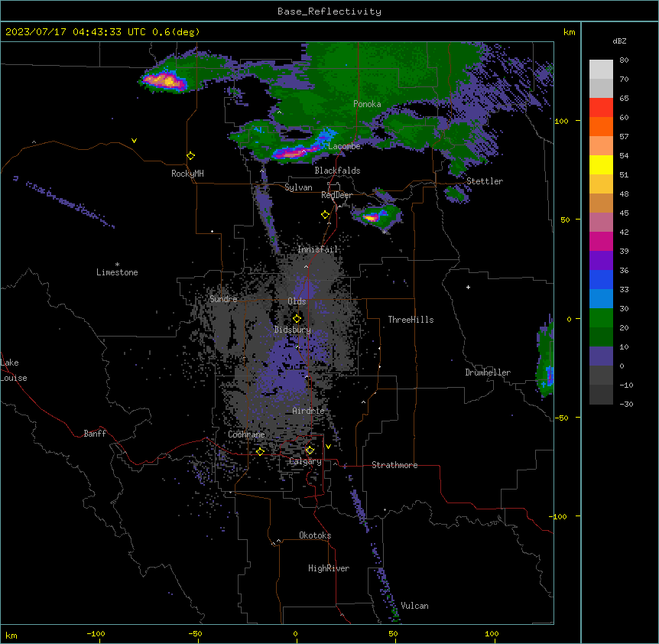Click the RedDeer label
659x644 pixels.
click(x=336, y=195)
